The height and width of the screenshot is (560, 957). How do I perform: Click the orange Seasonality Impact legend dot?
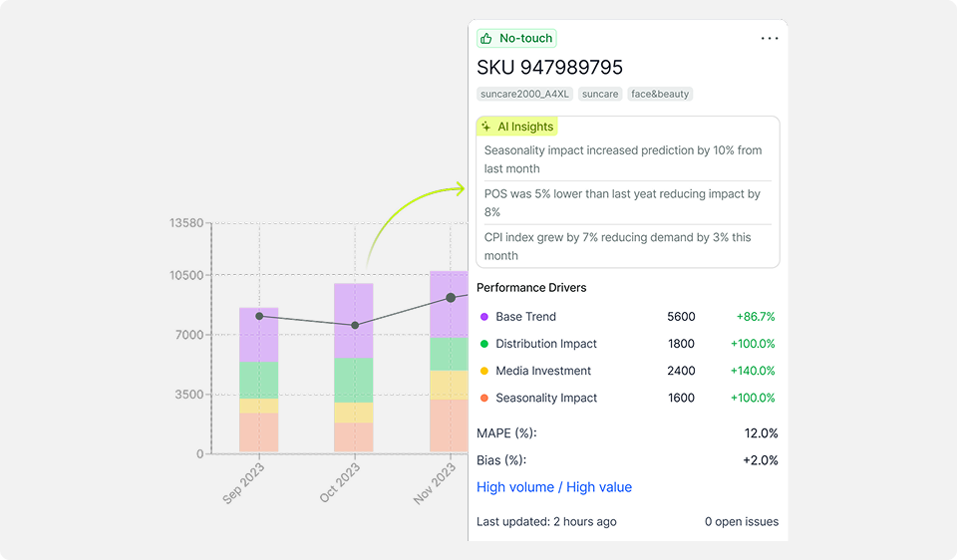484,398
